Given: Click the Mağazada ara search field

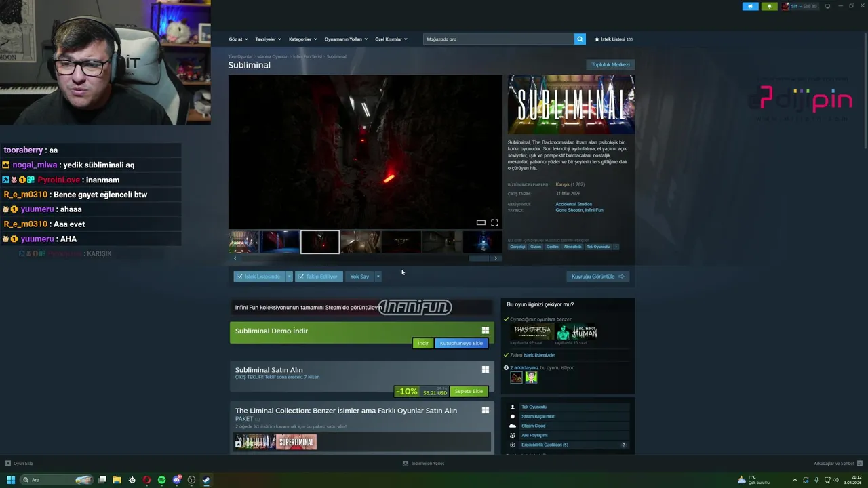Looking at the screenshot, I should pyautogui.click(x=498, y=39).
